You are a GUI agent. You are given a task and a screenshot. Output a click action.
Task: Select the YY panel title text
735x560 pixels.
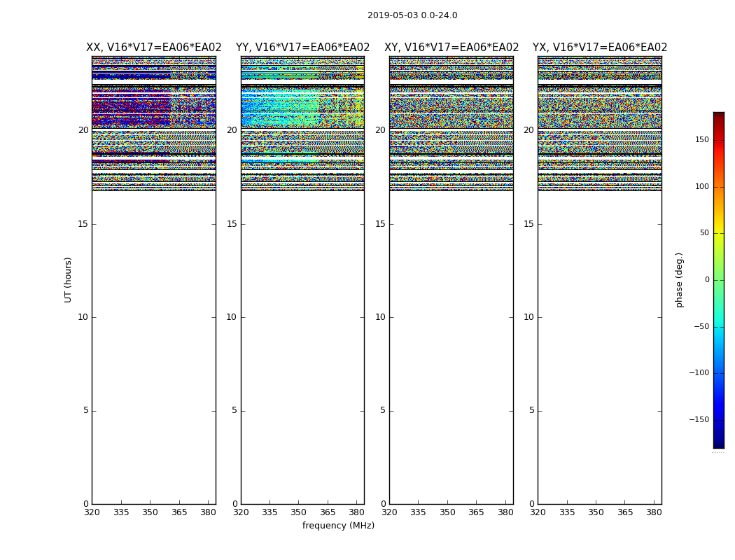tap(302, 48)
